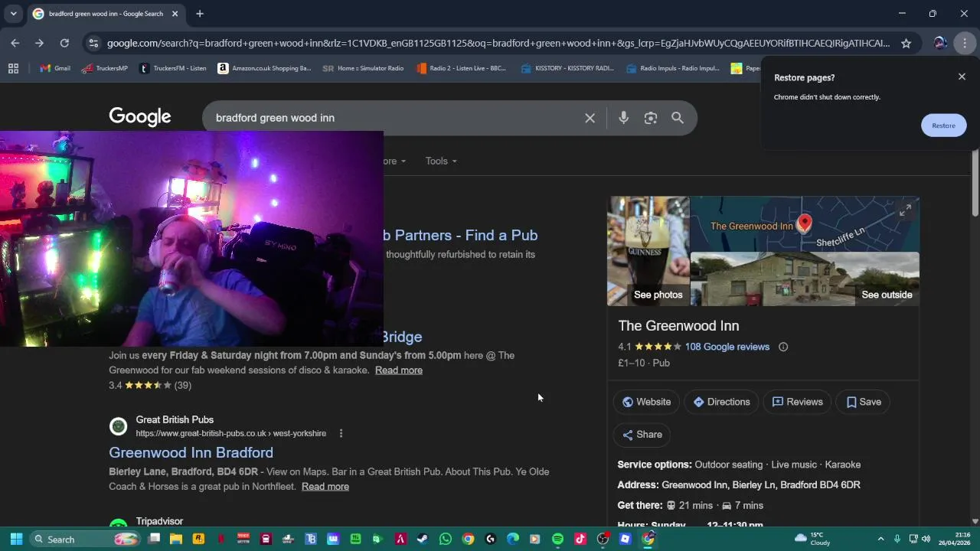Open the 108 Google reviews link

(727, 347)
